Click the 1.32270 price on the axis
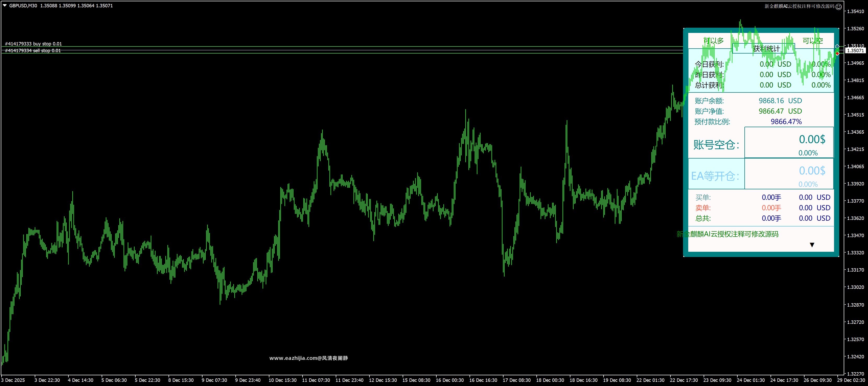The image size is (868, 386). click(x=855, y=373)
